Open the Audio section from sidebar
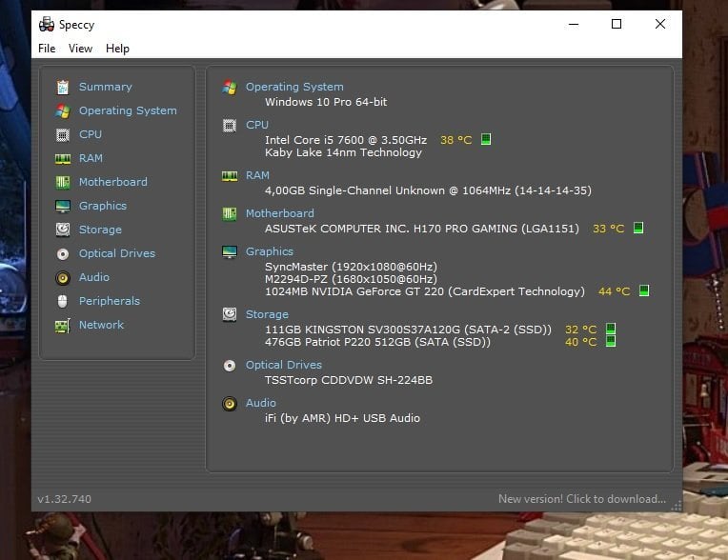 pos(94,277)
